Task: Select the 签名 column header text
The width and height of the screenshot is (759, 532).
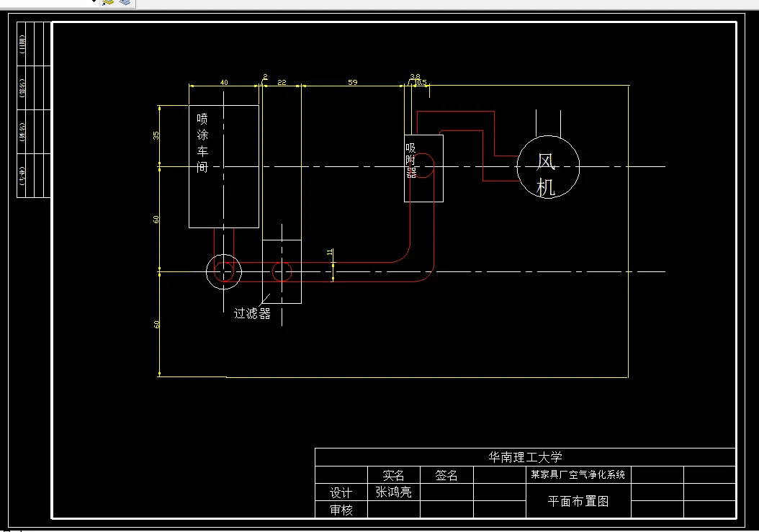Action: (x=446, y=475)
